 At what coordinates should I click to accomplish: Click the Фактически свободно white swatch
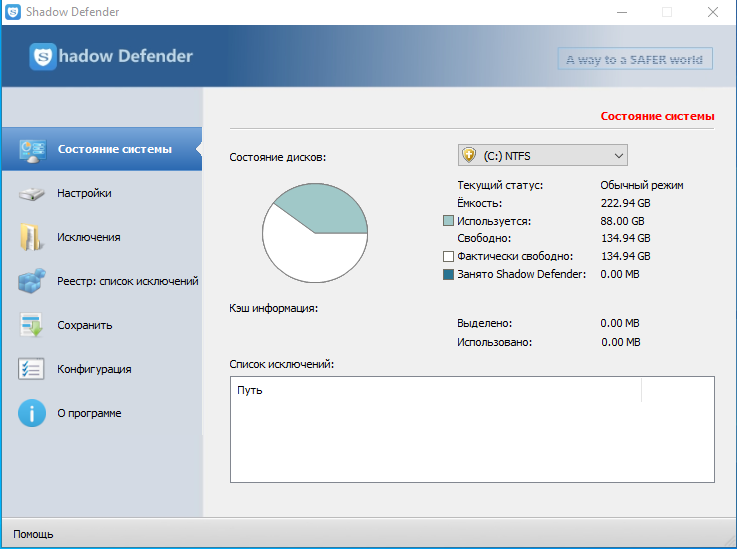pos(448,256)
